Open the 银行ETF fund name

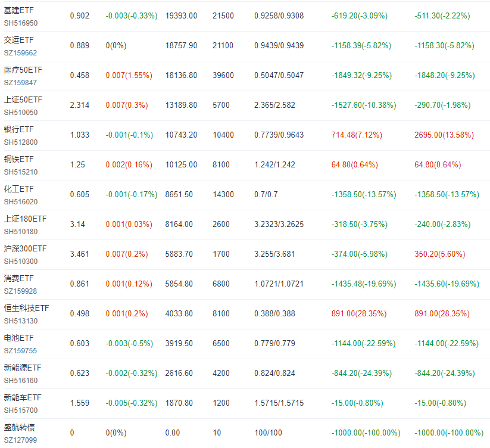coord(18,129)
